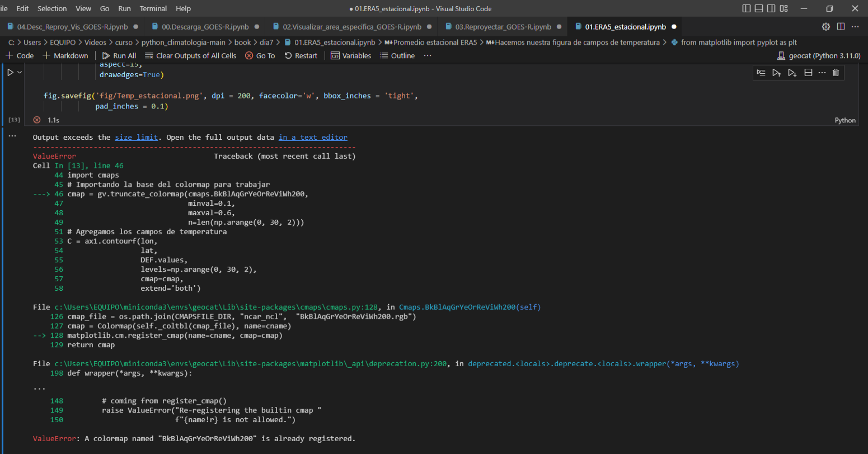Execute cell and below icon
Image resolution: width=868 pixels, height=454 pixels.
[792, 72]
